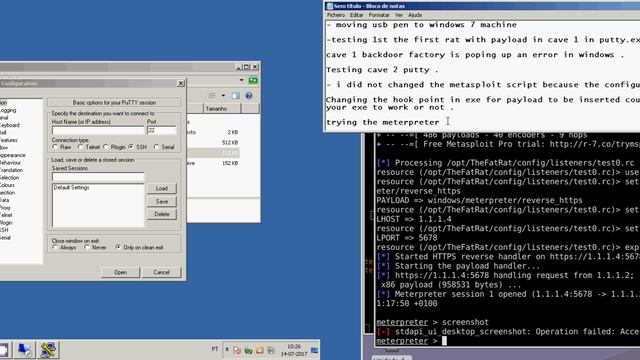Screen dimensions: 640x360
Task: Click the orange tray icon
Action: point(260,350)
